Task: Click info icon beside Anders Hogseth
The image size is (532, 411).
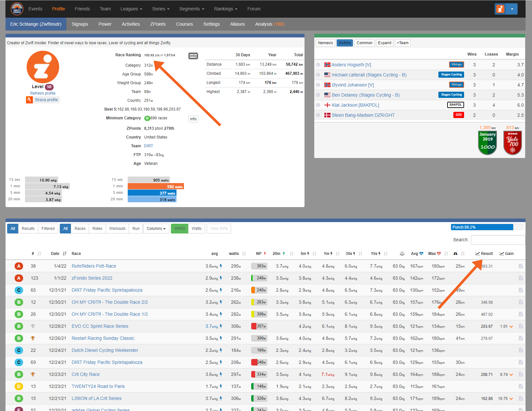Action: [318, 65]
